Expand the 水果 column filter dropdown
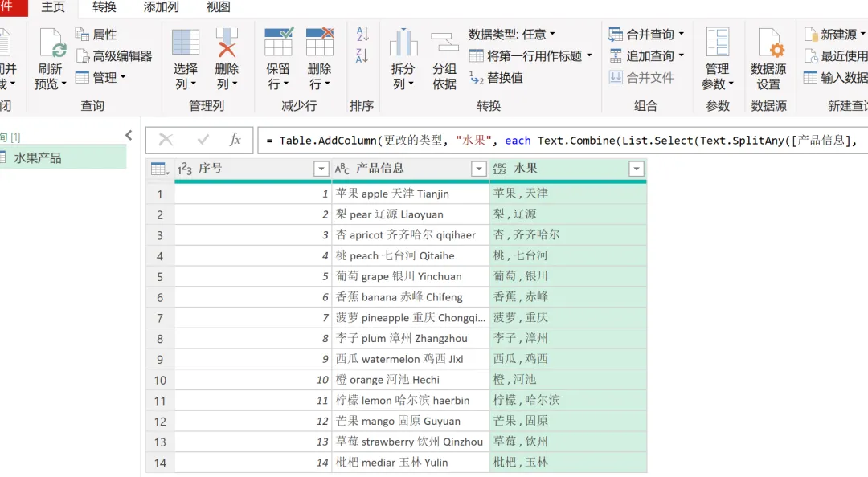The image size is (868, 477). click(637, 169)
